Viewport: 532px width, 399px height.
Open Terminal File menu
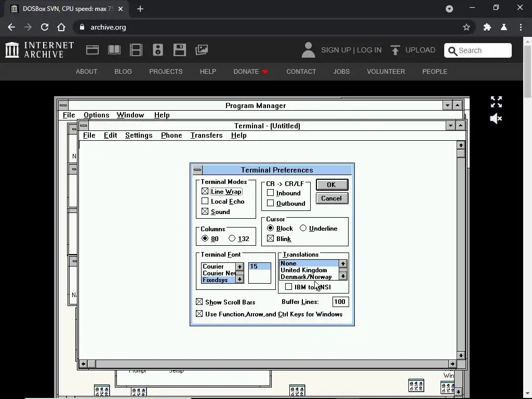[89, 136]
